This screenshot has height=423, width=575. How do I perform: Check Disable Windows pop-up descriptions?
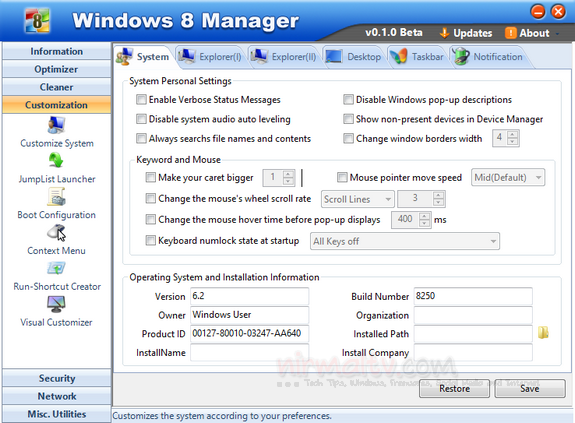pos(348,99)
